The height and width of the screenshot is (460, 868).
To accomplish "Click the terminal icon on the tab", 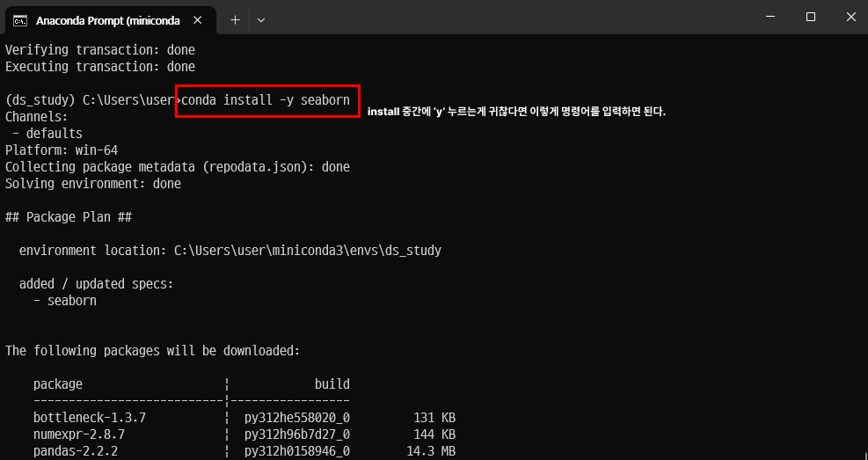I will tap(20, 21).
